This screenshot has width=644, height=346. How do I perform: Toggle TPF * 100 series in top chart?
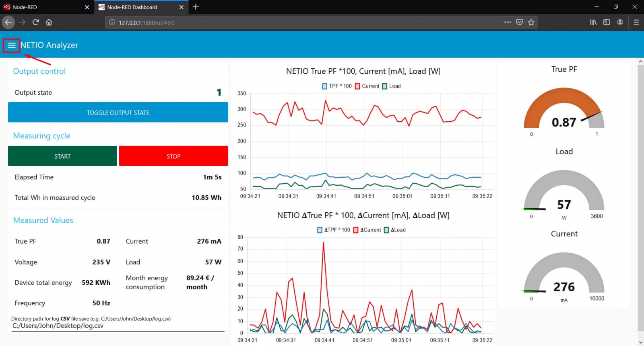(337, 86)
